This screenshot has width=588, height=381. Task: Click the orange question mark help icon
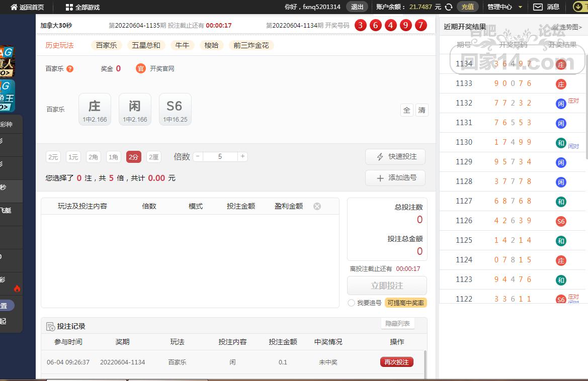[x=70, y=69]
